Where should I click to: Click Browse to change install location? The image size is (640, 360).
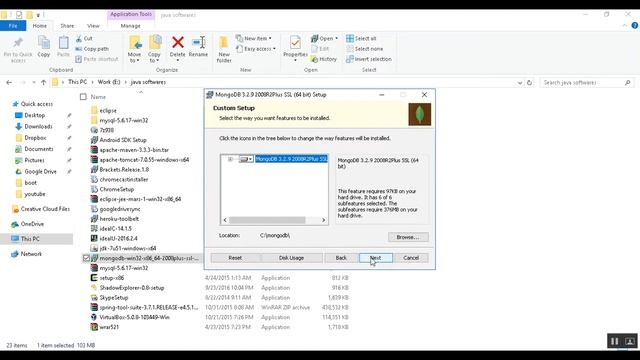click(408, 237)
